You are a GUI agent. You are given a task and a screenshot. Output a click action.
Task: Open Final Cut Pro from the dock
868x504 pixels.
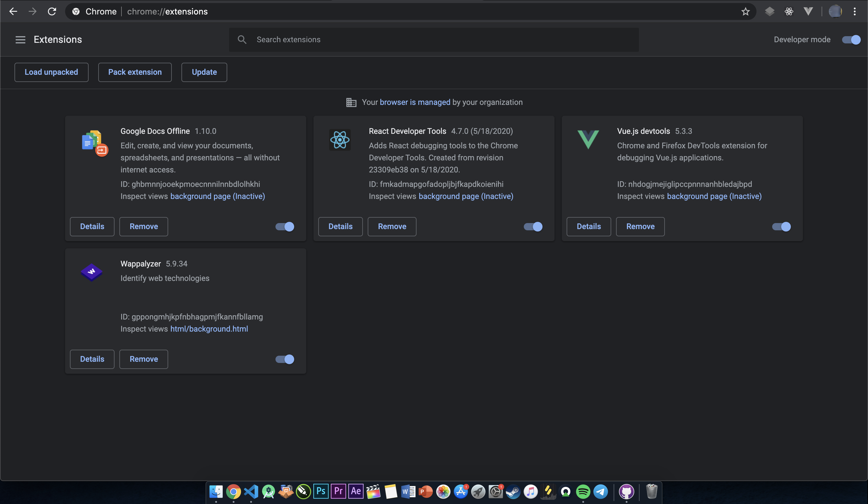pos(373,492)
